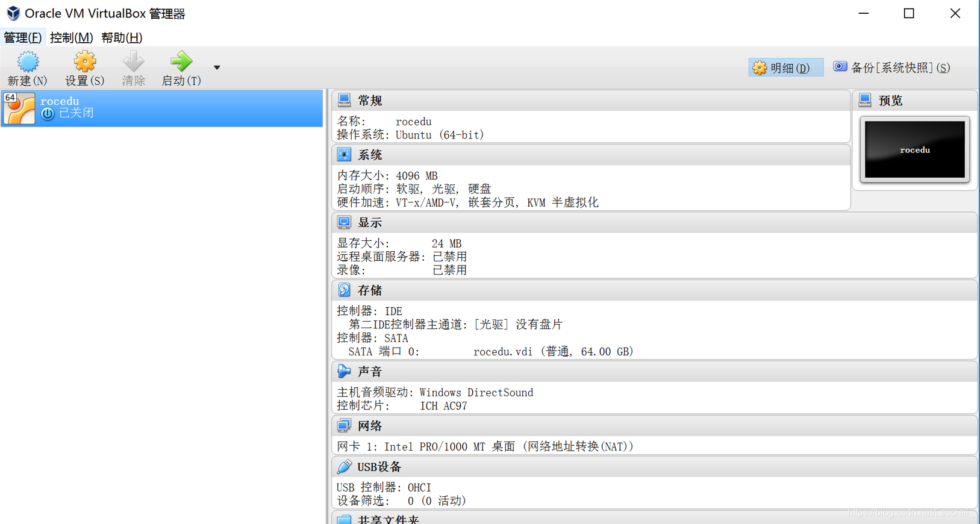Click the rocedu preview thumbnail
The width and height of the screenshot is (980, 524).
tap(915, 150)
